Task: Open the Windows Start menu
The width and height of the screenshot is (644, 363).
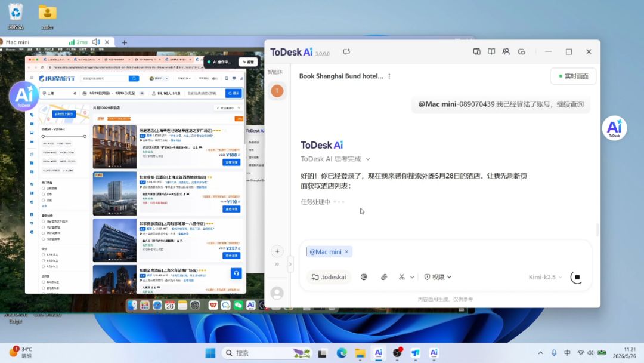Action: [x=210, y=353]
